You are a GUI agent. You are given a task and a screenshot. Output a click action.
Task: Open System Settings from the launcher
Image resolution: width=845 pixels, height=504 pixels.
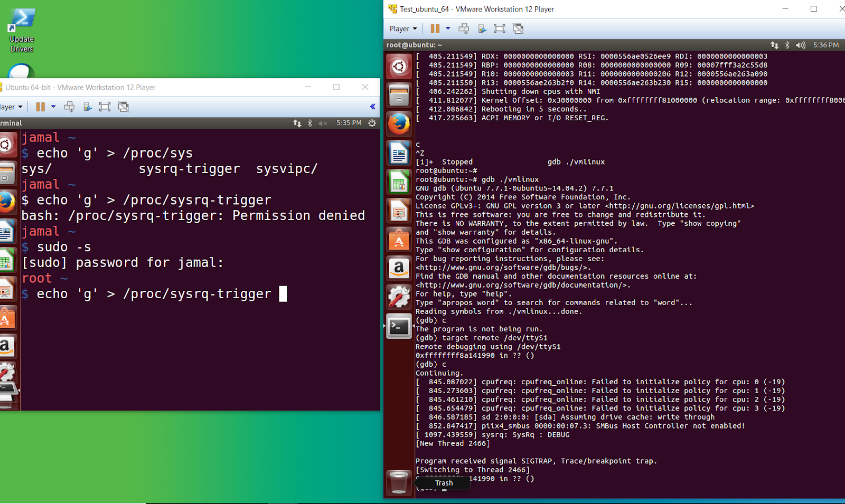[399, 297]
